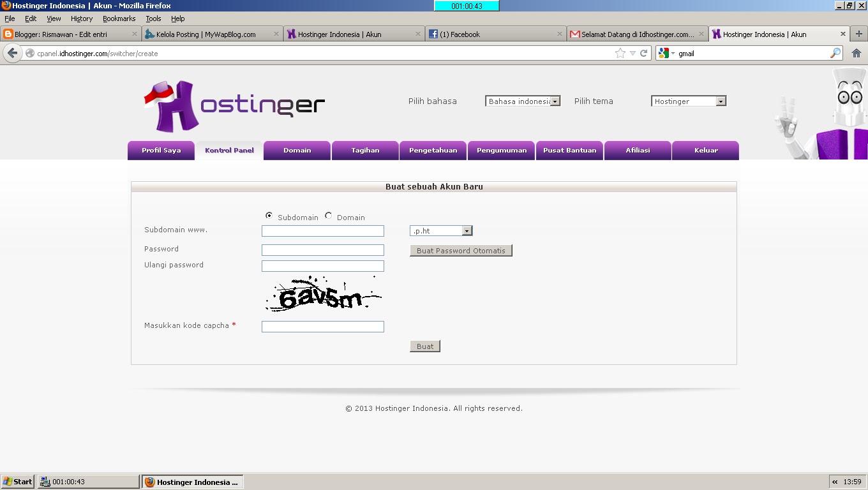Viewport: 868px width, 490px height.
Task: Click Buat Password Otomatis button
Action: coord(461,251)
